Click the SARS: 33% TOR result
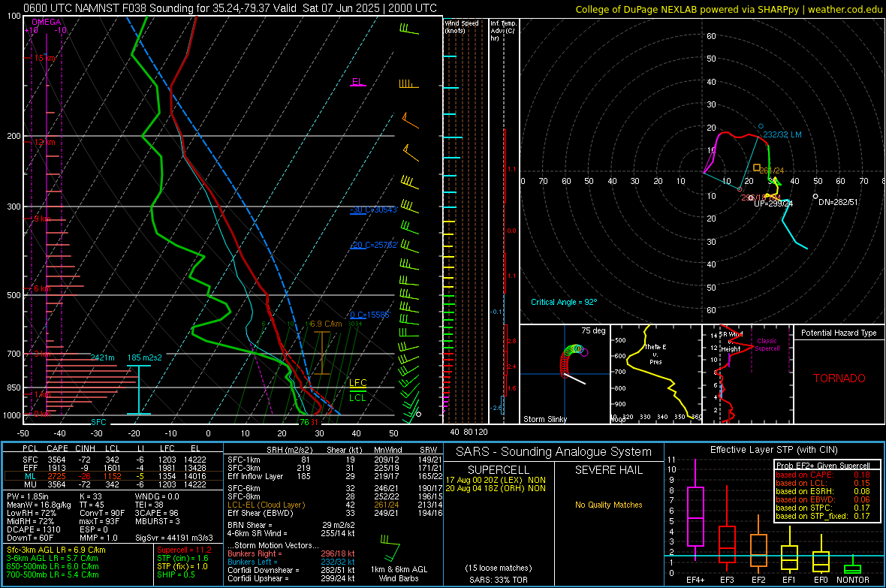This screenshot has height=588, width=886. pyautogui.click(x=499, y=580)
